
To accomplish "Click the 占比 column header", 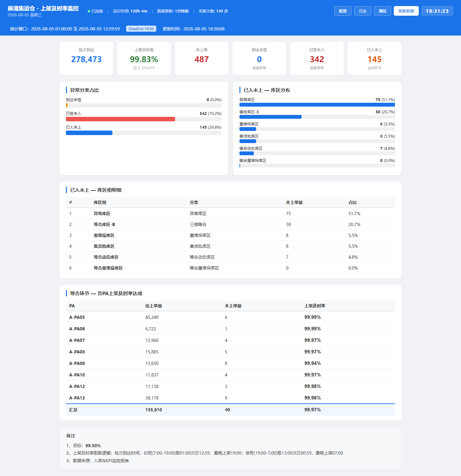I will (352, 202).
